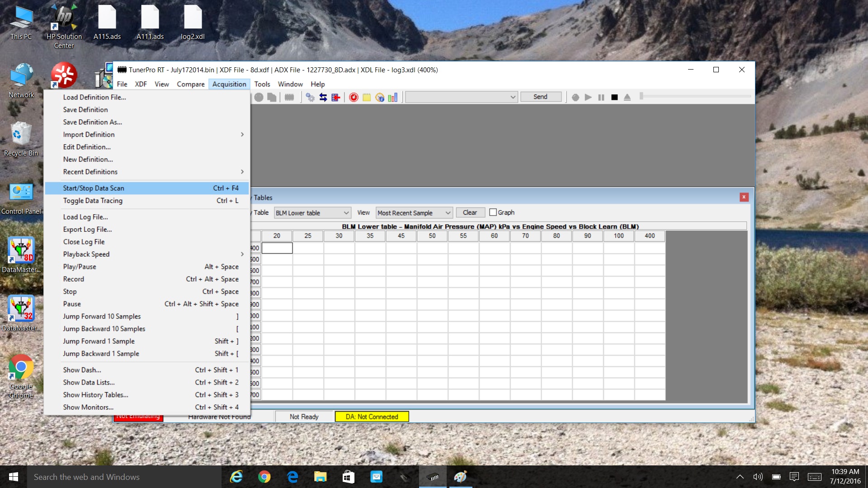Choose Show Dash... menu entry

point(147,370)
